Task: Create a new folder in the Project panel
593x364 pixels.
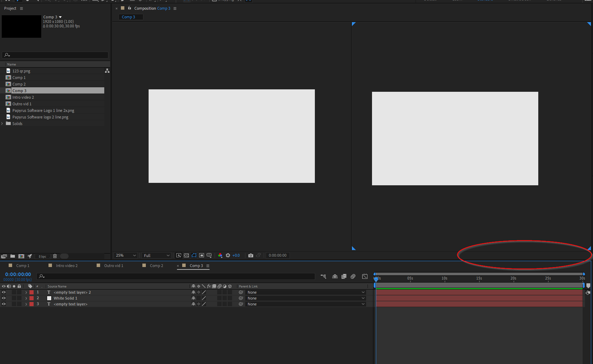Action: (12, 256)
